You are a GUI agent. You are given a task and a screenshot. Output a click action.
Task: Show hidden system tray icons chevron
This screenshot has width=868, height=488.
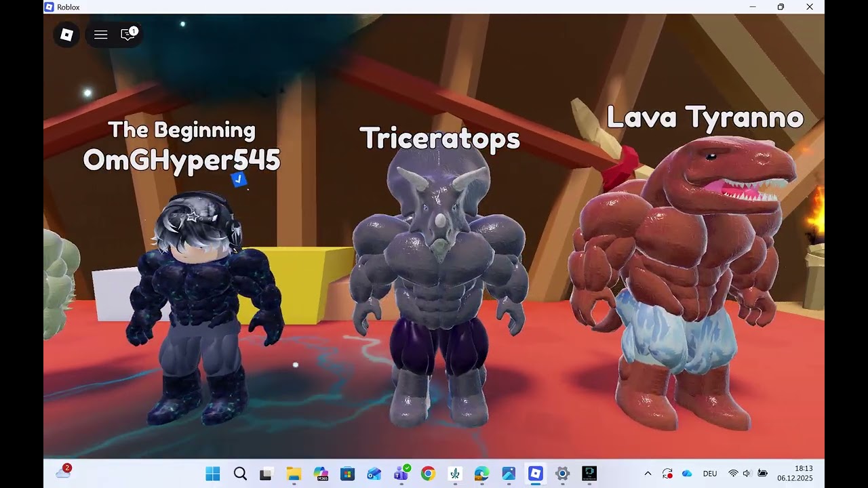648,474
